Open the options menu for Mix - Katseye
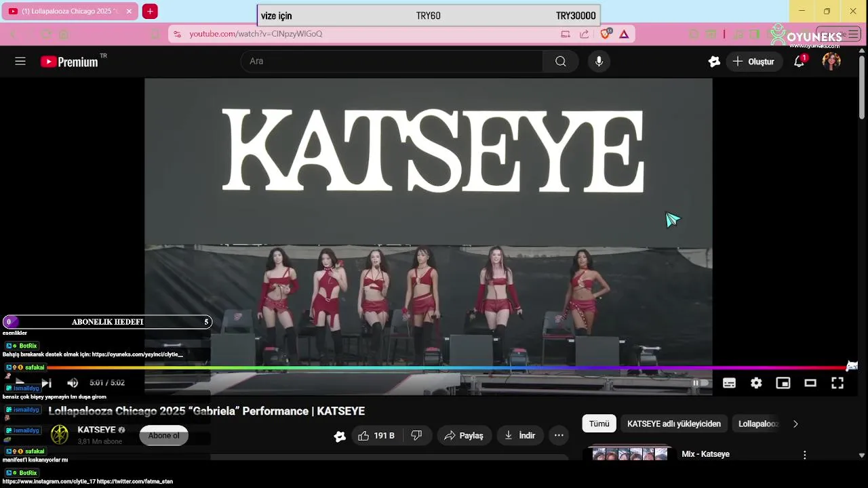868x488 pixels. (x=805, y=455)
